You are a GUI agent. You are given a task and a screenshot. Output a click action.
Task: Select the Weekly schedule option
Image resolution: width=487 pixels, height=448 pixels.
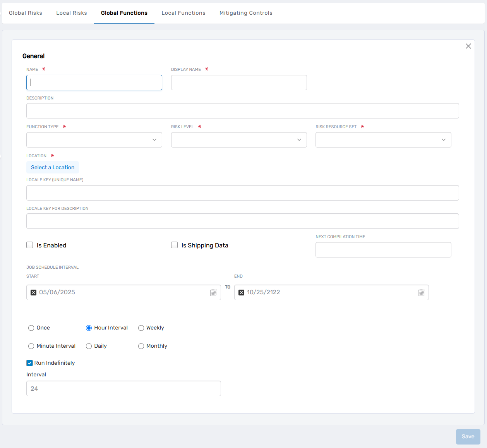[x=141, y=328]
